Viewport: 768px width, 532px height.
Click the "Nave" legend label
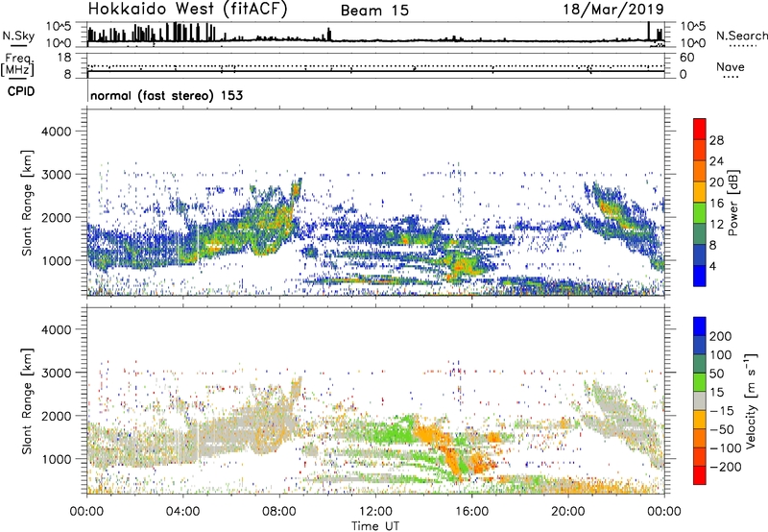coord(731,67)
